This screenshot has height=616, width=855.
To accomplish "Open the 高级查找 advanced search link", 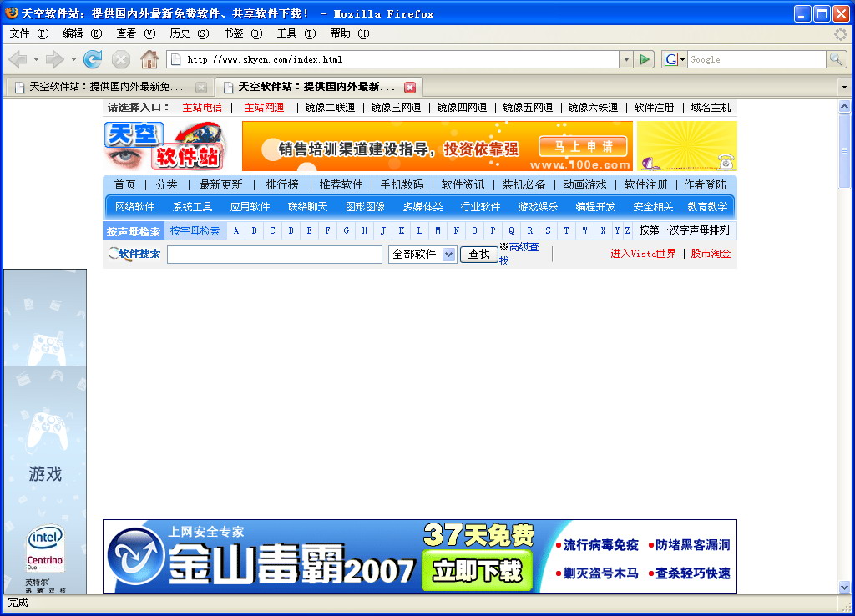I will tap(519, 254).
